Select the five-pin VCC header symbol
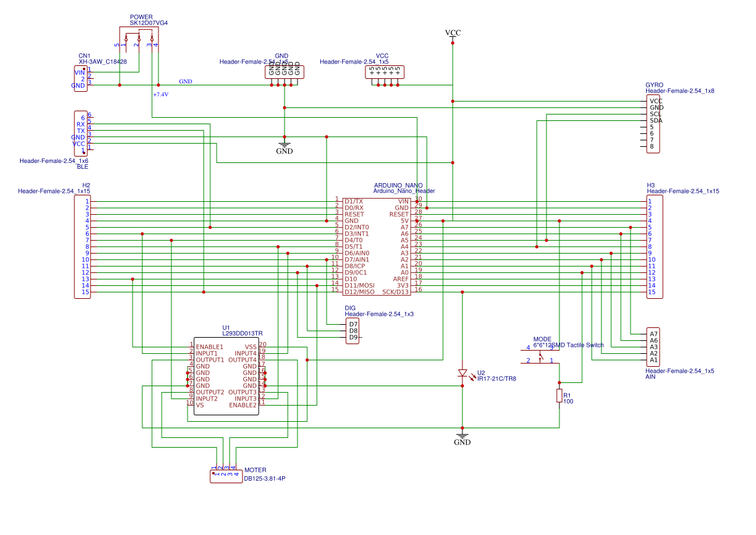 pos(384,72)
